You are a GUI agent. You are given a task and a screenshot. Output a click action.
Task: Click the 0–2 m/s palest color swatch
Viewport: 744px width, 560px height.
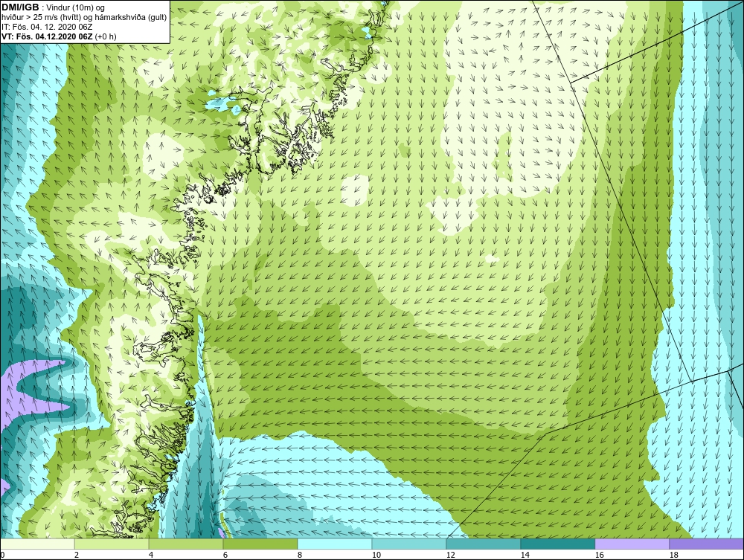tap(37, 544)
